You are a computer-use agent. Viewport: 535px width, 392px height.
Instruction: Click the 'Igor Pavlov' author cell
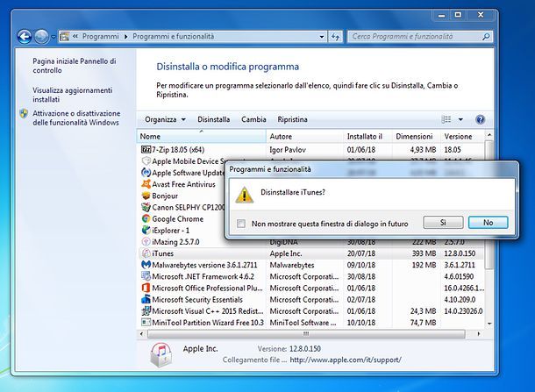[x=288, y=149]
